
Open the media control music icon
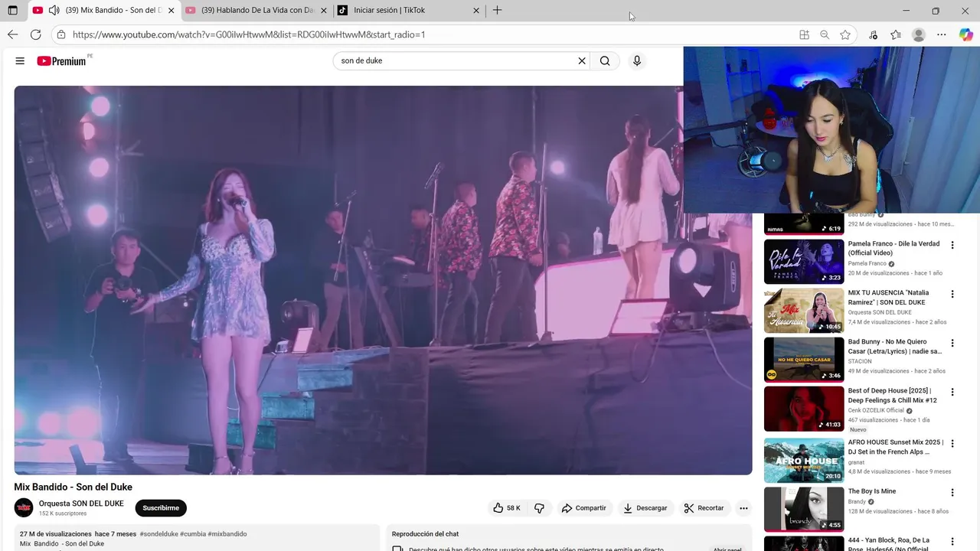pyautogui.click(x=873, y=34)
